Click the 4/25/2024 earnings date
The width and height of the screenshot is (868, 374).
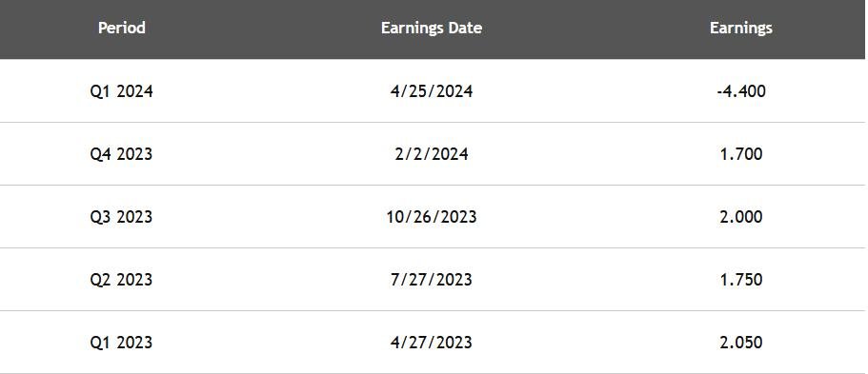pyautogui.click(x=432, y=90)
